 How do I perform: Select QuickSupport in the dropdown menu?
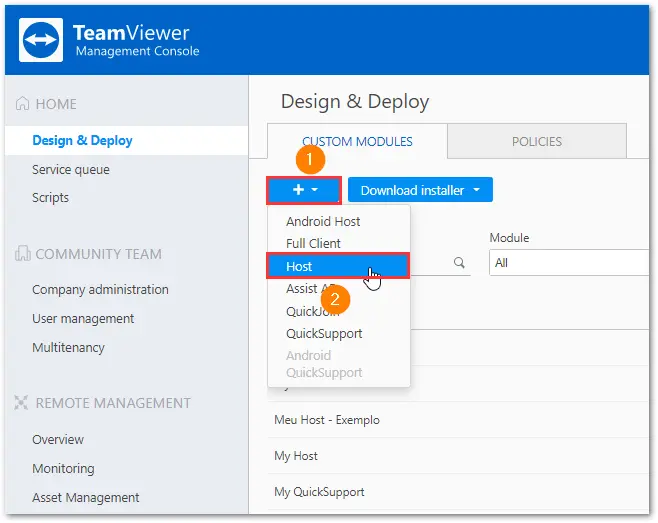(x=324, y=334)
